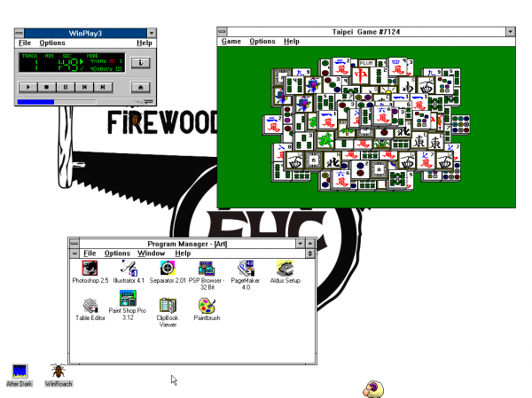
Task: Open the Taipei Help menu
Action: [292, 42]
